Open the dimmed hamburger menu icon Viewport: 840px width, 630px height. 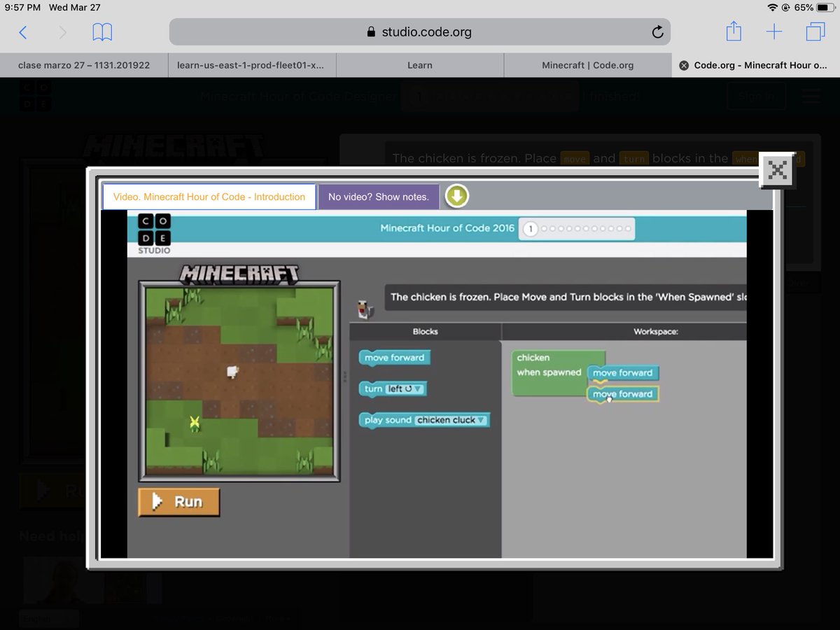[811, 96]
